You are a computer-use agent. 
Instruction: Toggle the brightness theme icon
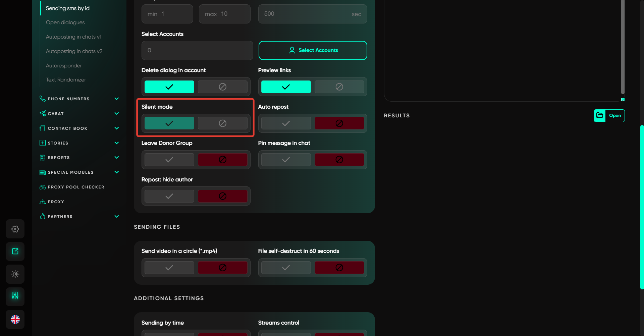click(x=15, y=274)
